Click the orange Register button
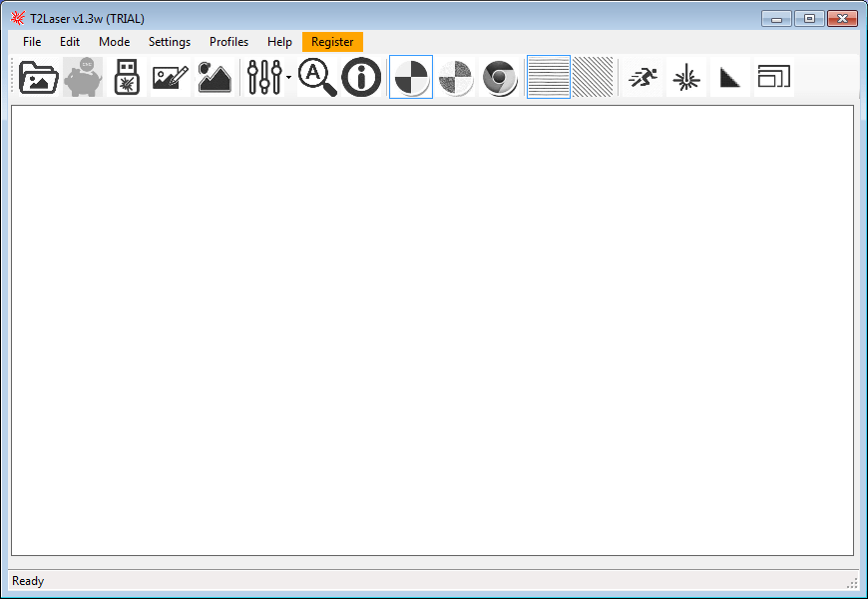Screen dimensions: 868x599 [x=332, y=42]
